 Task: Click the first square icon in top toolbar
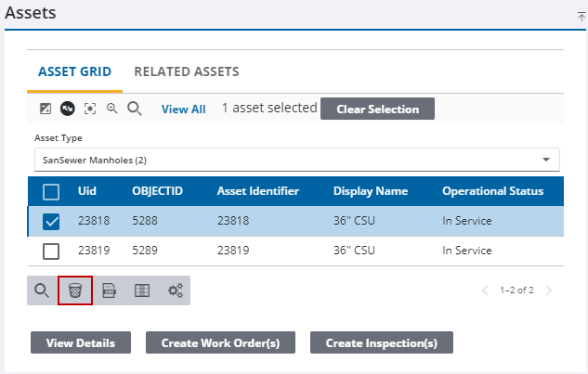46,109
